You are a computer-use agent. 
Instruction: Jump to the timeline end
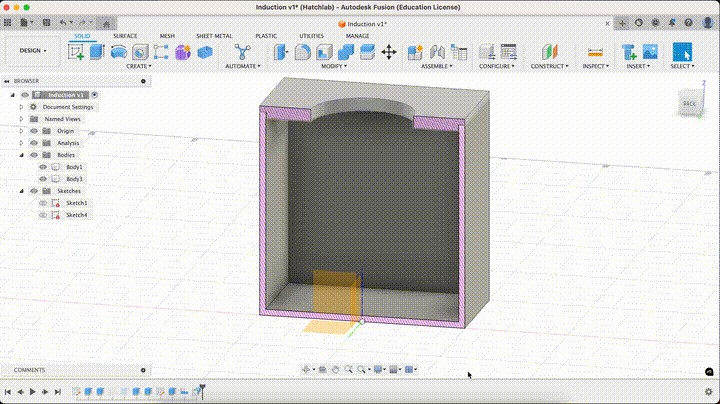[x=57, y=392]
